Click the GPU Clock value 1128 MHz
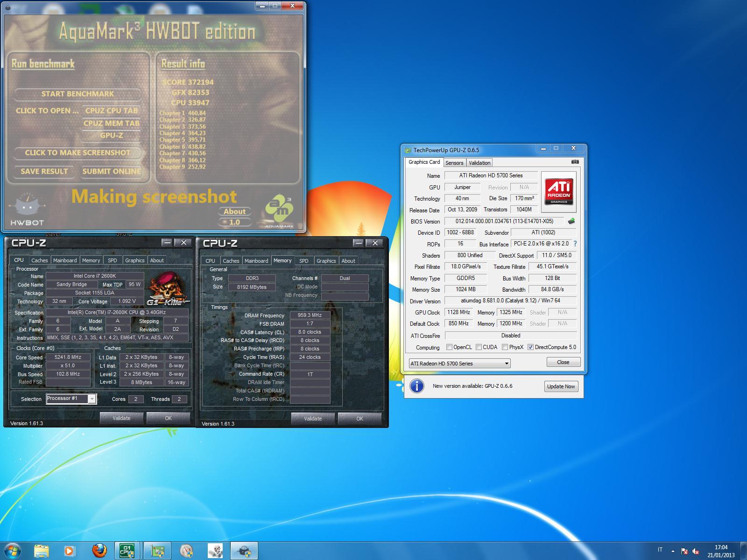The width and height of the screenshot is (747, 560). [459, 312]
